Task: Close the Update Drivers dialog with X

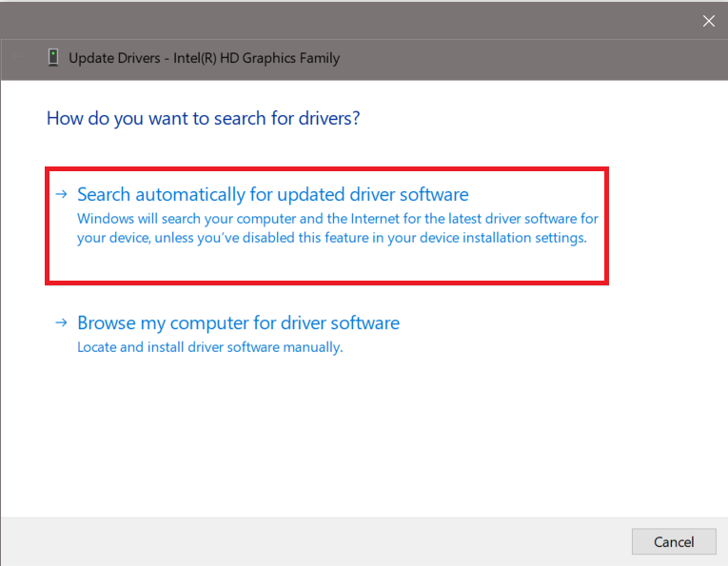Action: [708, 21]
